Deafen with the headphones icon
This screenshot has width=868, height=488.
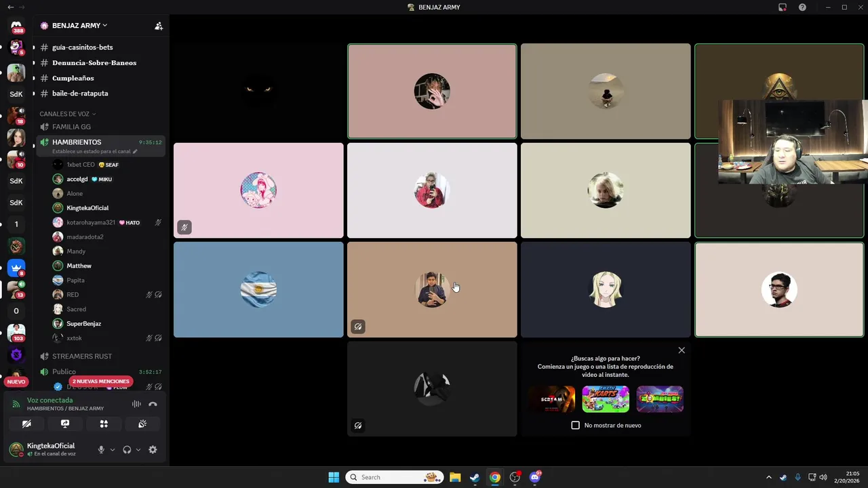click(127, 449)
